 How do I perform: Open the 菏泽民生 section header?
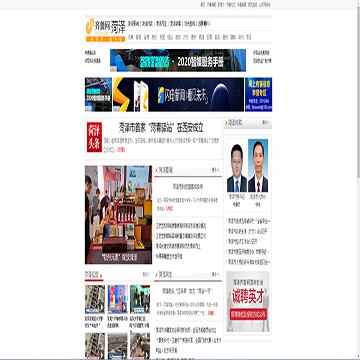click(x=165, y=275)
